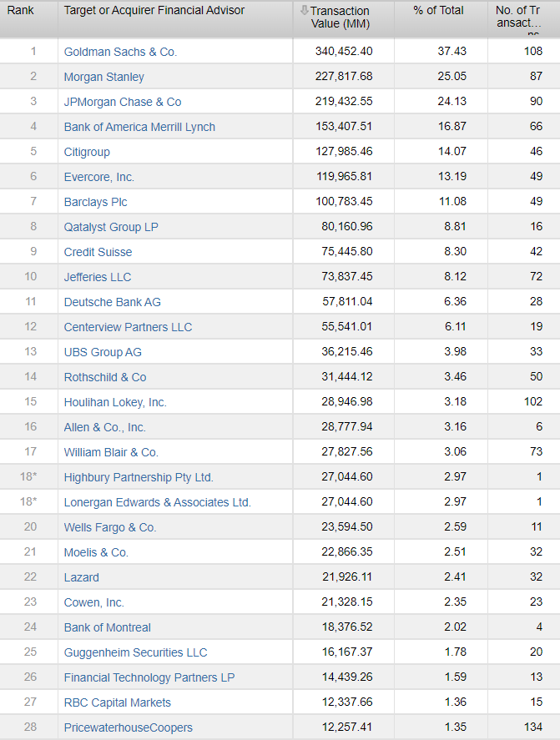The height and width of the screenshot is (740, 560).
Task: Select Qatalyst Group LP
Action: (x=111, y=227)
